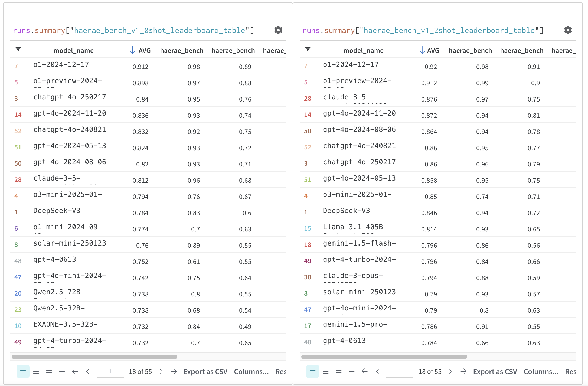588x386 pixels.
Task: Select two-line row height in right table
Action: coord(339,371)
